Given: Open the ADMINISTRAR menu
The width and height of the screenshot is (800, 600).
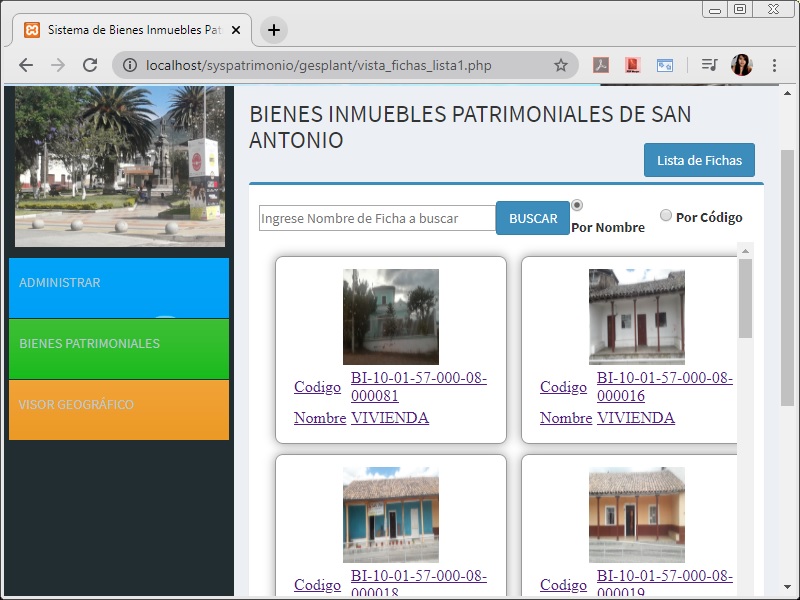Looking at the screenshot, I should point(119,288).
